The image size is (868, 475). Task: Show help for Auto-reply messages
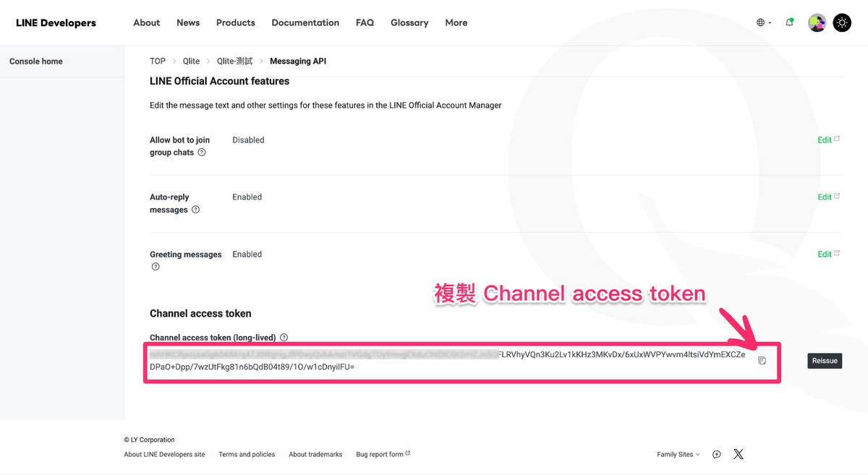click(x=195, y=210)
